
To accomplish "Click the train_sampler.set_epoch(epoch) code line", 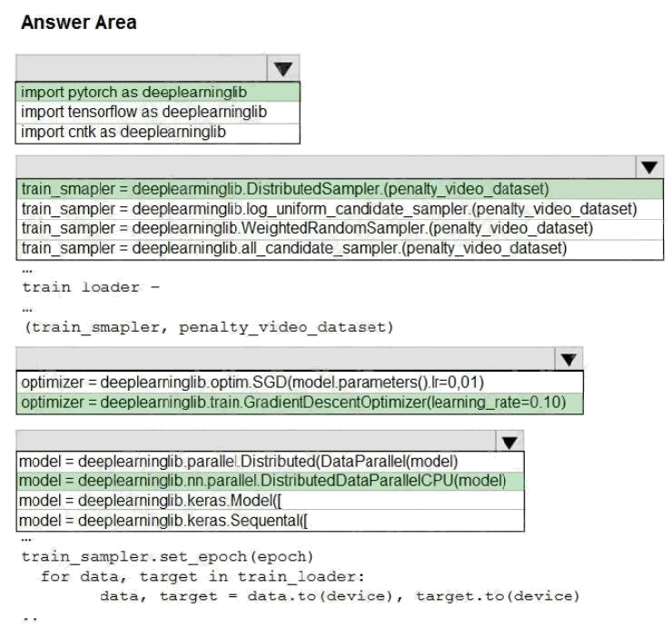I will (x=166, y=556).
